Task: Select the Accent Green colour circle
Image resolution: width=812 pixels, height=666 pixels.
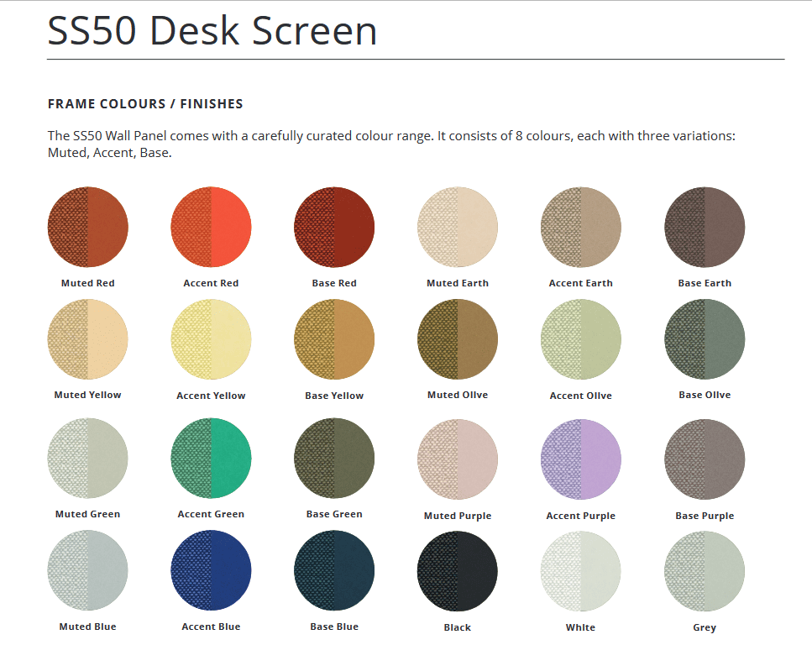Action: click(211, 459)
